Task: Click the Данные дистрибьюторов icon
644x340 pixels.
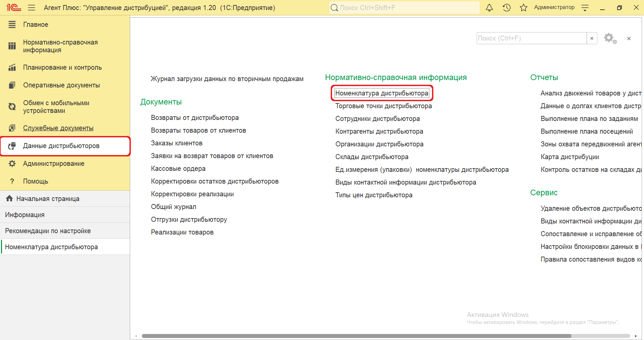Action: click(x=12, y=146)
